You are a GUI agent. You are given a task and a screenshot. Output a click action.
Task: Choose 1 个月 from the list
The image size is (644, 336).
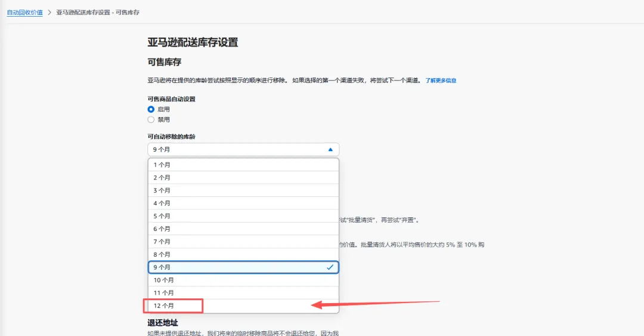(243, 165)
